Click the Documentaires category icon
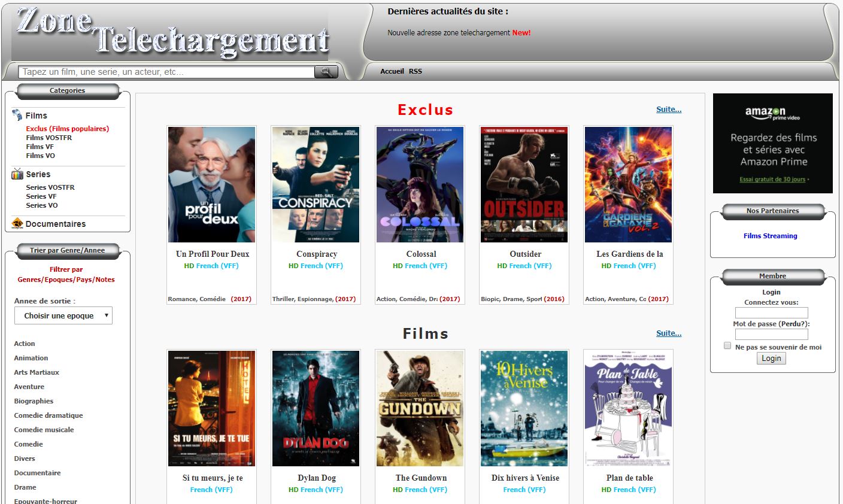 pyautogui.click(x=17, y=224)
